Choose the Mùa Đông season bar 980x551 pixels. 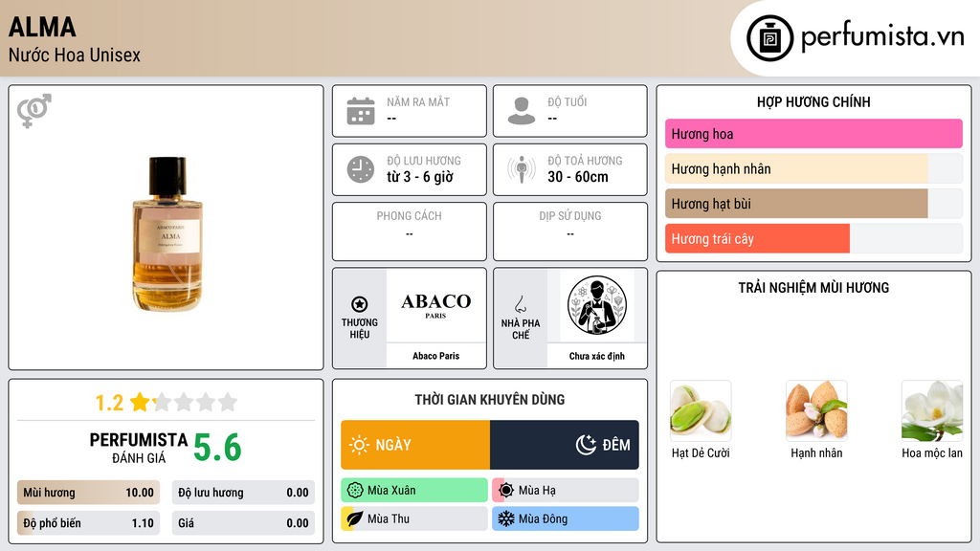[566, 519]
